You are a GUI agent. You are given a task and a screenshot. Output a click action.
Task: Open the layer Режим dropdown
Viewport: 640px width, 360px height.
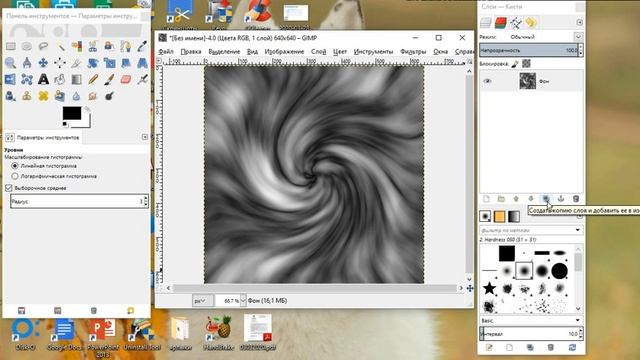[578, 37]
